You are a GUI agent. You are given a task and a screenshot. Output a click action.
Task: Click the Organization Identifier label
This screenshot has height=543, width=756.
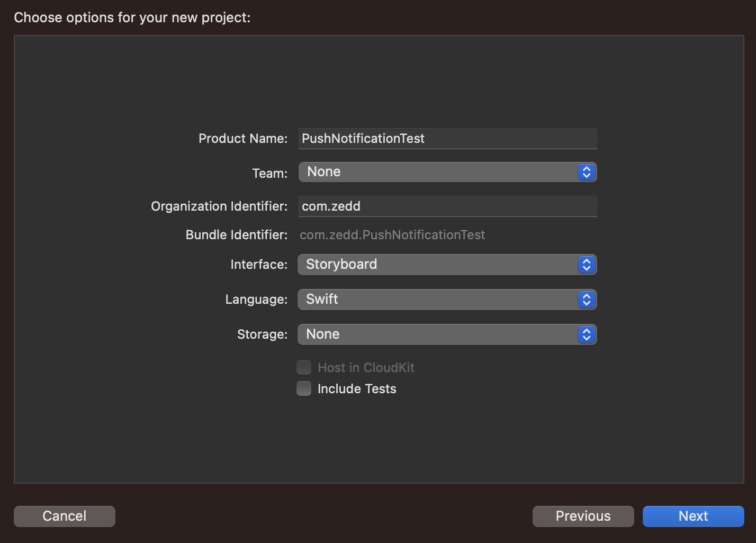219,206
